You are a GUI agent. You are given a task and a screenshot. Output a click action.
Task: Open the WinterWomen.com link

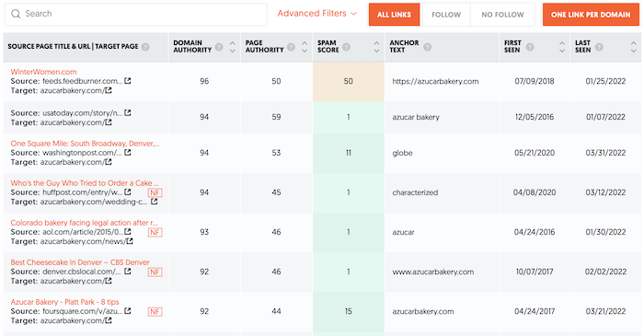coord(43,72)
